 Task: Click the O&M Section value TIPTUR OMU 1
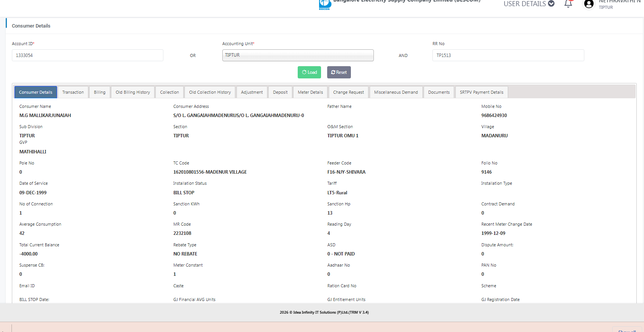point(343,136)
